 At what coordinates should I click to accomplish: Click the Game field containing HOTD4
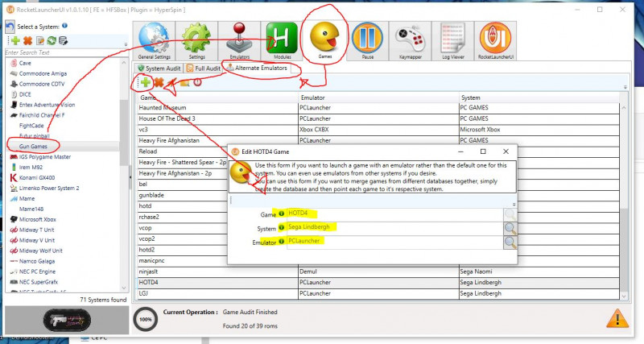point(394,213)
